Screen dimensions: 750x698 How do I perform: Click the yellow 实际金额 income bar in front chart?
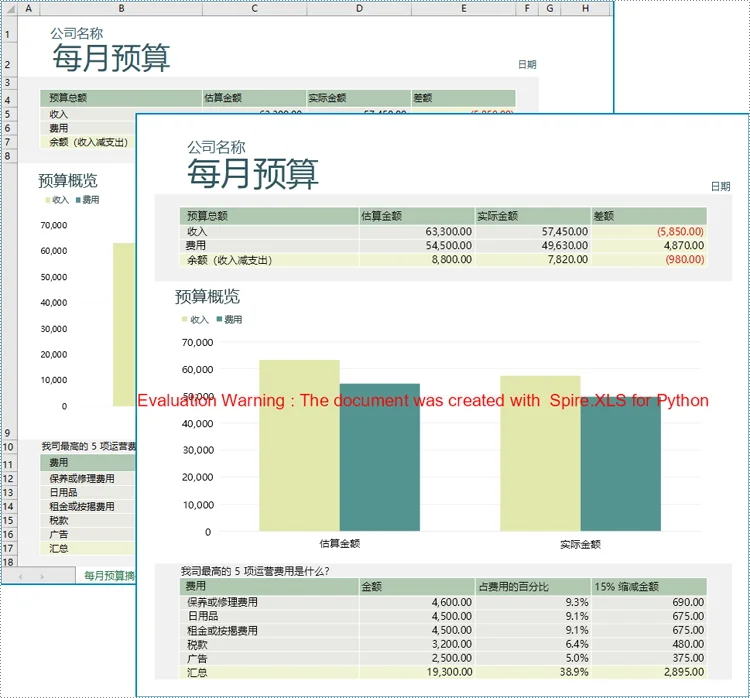click(540, 453)
